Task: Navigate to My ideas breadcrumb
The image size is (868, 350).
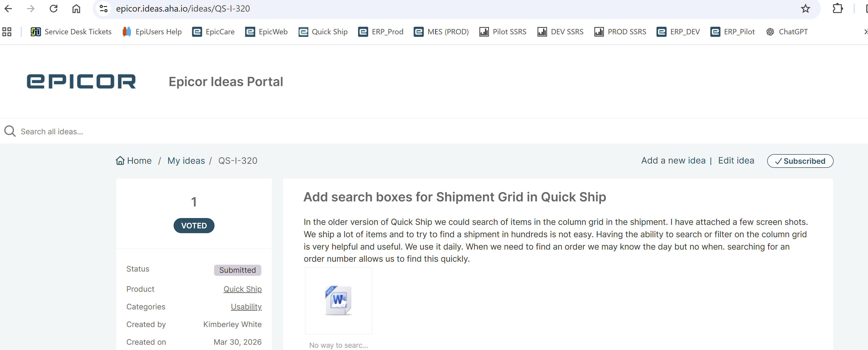Action: [186, 161]
